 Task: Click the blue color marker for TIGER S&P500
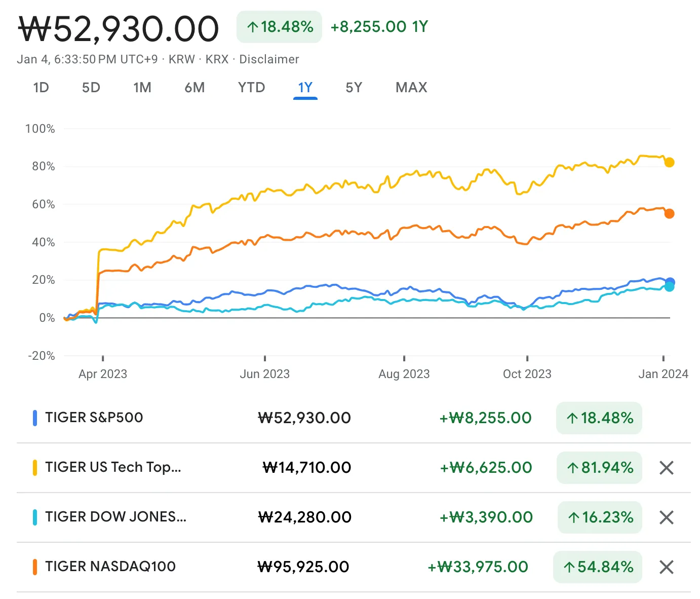click(x=34, y=418)
